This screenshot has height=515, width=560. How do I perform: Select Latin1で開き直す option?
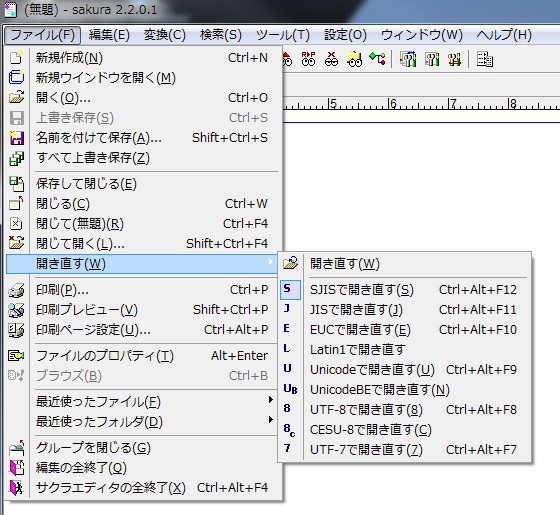coord(404,350)
